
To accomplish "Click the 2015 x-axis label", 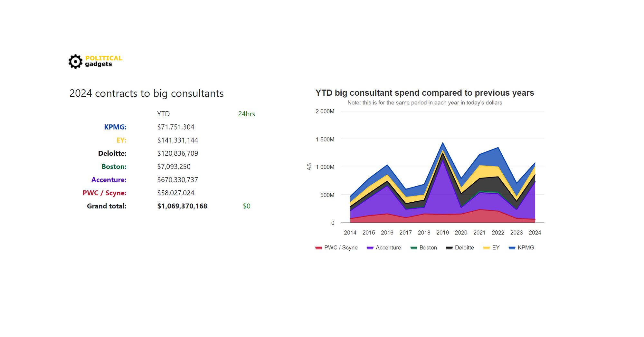I will 369,233.
